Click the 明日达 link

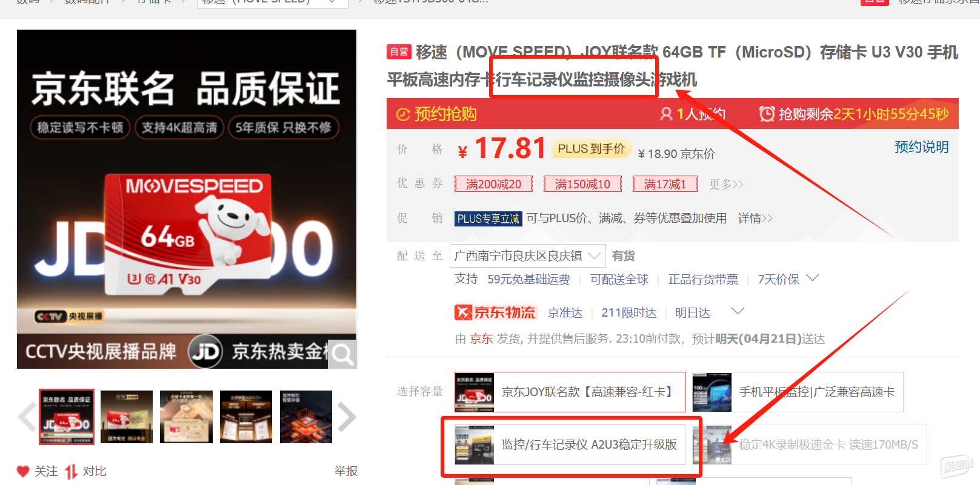point(693,312)
